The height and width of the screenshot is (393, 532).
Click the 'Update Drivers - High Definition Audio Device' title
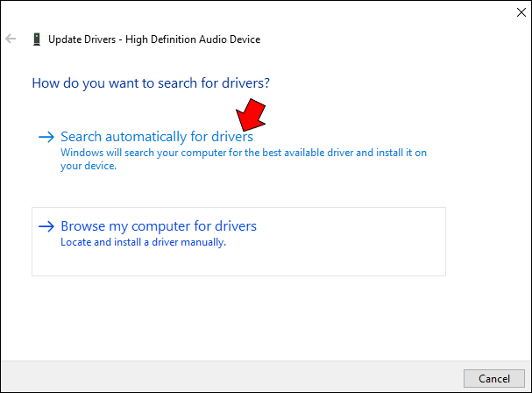click(x=154, y=39)
